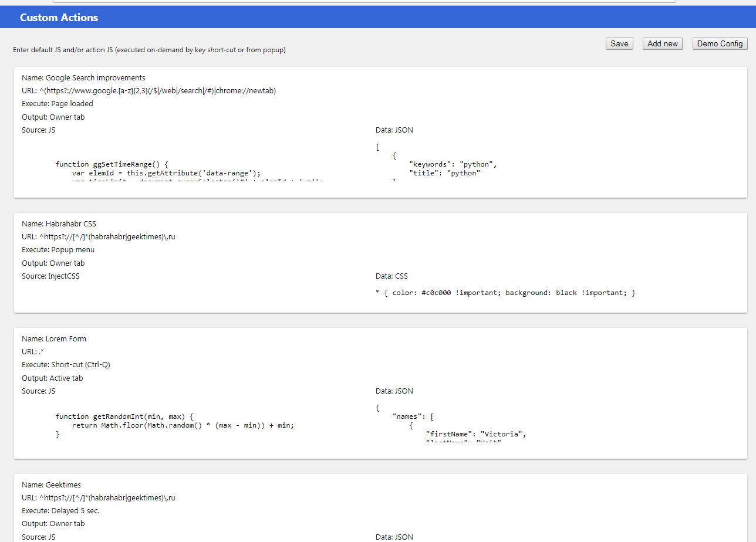Image resolution: width=756 pixels, height=542 pixels.
Task: Click 'URL: .*' in Lorem Form card
Action: 33,352
